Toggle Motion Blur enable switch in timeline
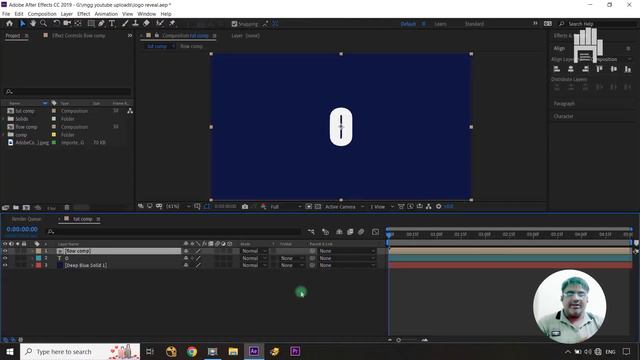Image resolution: width=640 pixels, height=360 pixels. pos(361,232)
